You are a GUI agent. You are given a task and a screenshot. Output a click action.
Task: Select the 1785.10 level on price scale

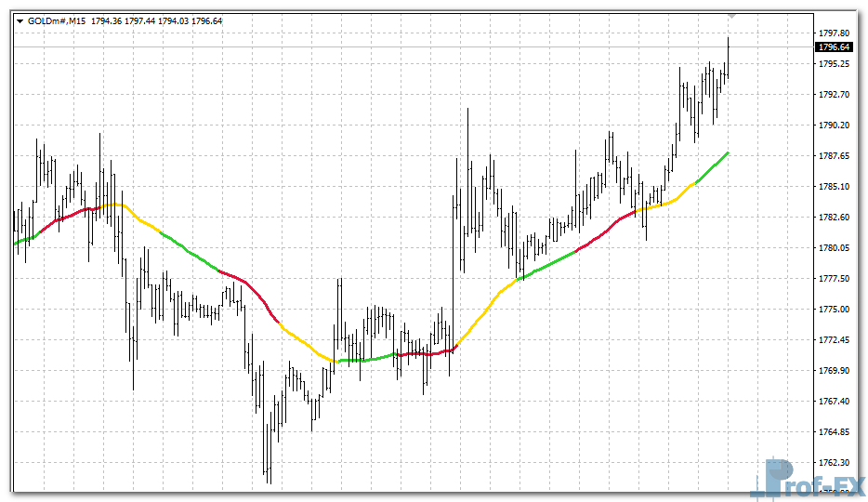[x=835, y=186]
